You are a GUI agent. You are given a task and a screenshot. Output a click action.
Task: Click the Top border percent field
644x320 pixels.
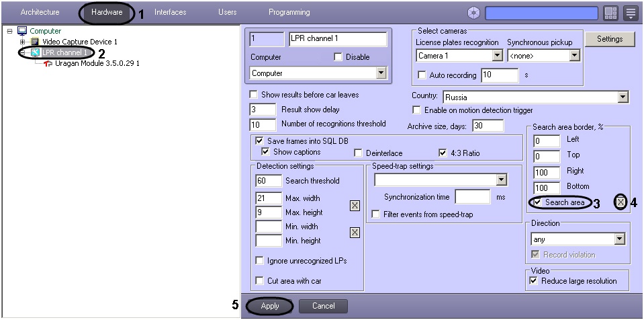click(x=547, y=157)
